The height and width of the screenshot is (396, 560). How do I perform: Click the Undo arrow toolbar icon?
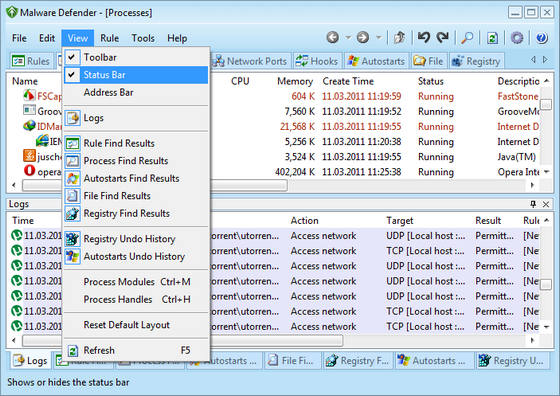tap(424, 37)
